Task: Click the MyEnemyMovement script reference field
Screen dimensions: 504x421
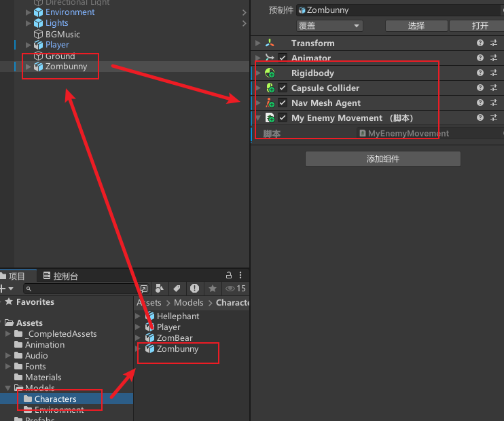Action: point(430,133)
